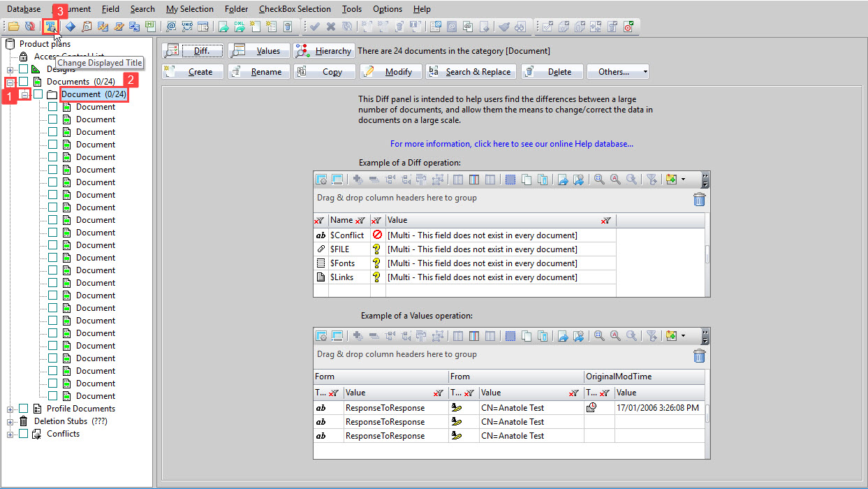Click the red target checkbox toolbar icon

[629, 27]
